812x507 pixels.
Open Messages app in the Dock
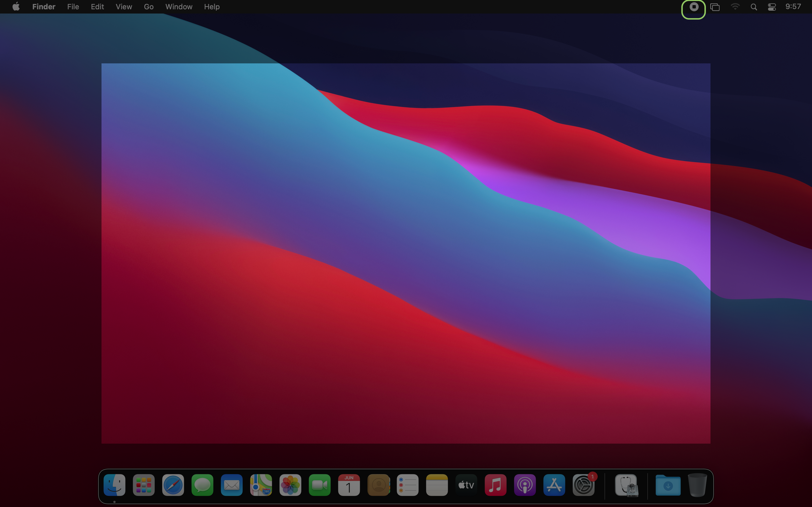tap(202, 485)
